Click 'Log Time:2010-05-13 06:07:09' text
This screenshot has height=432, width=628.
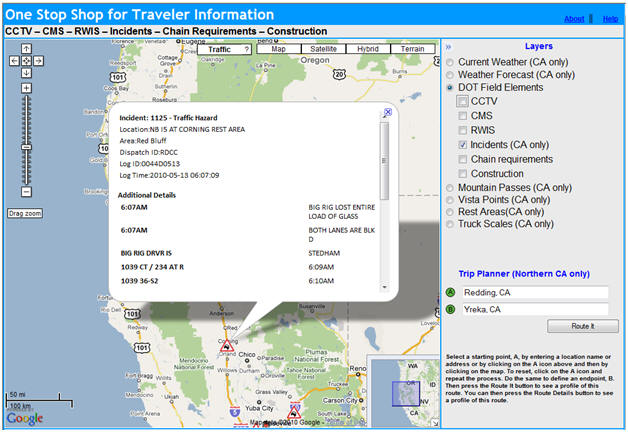169,175
